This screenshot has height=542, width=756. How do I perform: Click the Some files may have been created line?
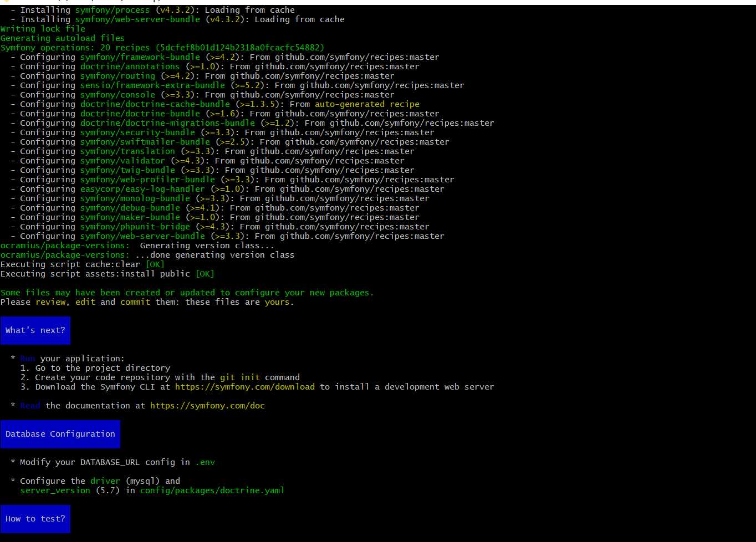[x=187, y=293]
